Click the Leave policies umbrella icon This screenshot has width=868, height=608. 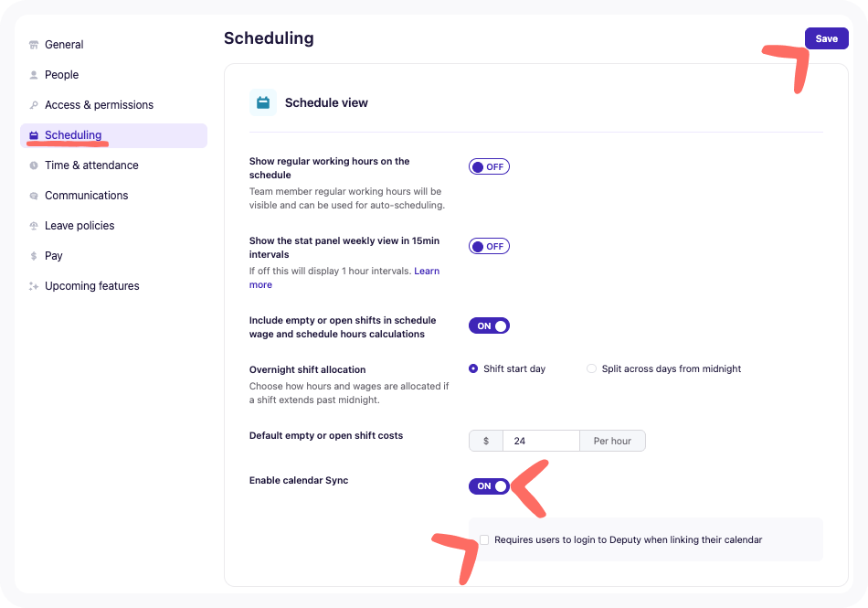pyautogui.click(x=34, y=226)
